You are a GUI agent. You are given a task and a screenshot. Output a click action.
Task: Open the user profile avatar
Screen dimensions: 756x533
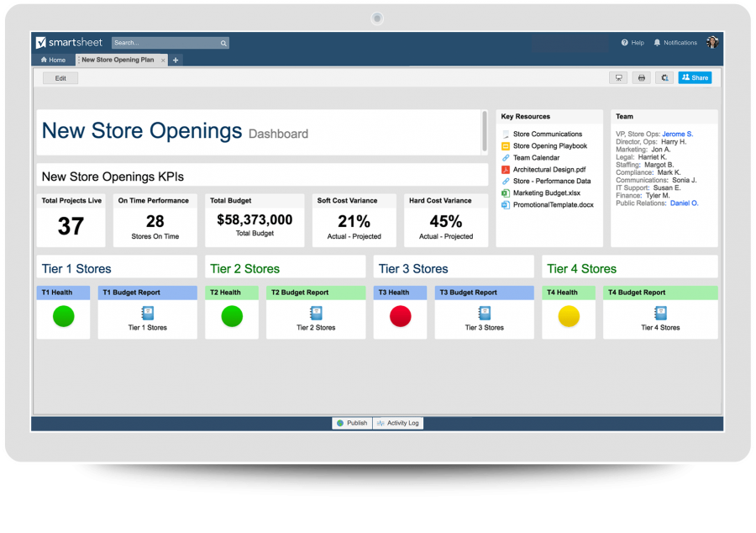pyautogui.click(x=711, y=43)
